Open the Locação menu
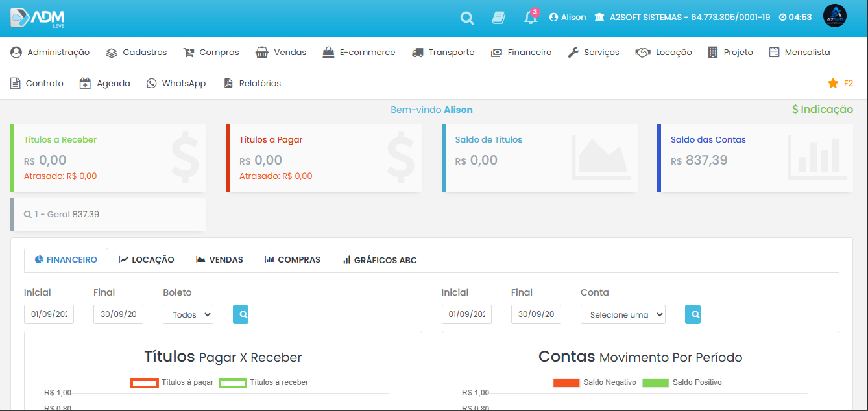 tap(664, 53)
